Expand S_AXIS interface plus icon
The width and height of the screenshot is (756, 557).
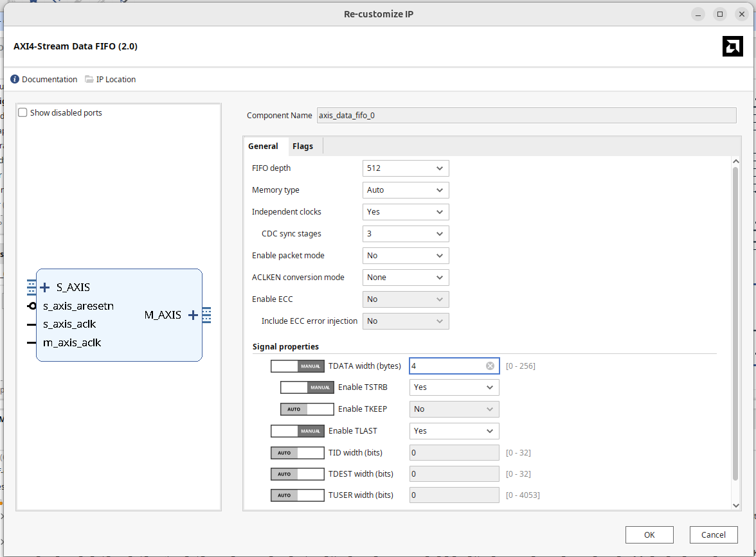coord(45,287)
